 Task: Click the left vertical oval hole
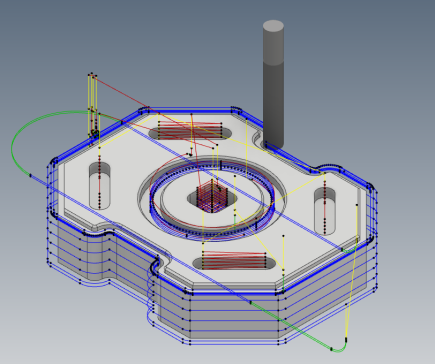pyautogui.click(x=100, y=186)
